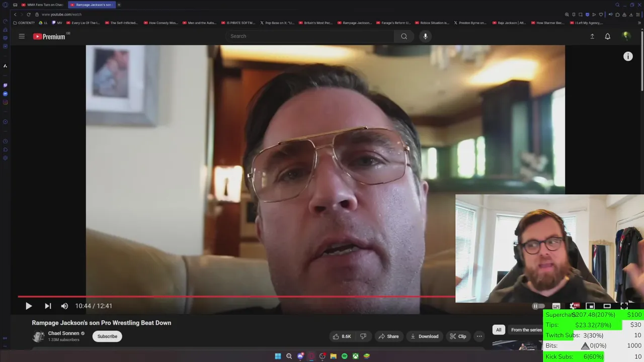Open the CONTENT? bookmarks folder
Image resolution: width=644 pixels, height=362 pixels.
tap(24, 23)
